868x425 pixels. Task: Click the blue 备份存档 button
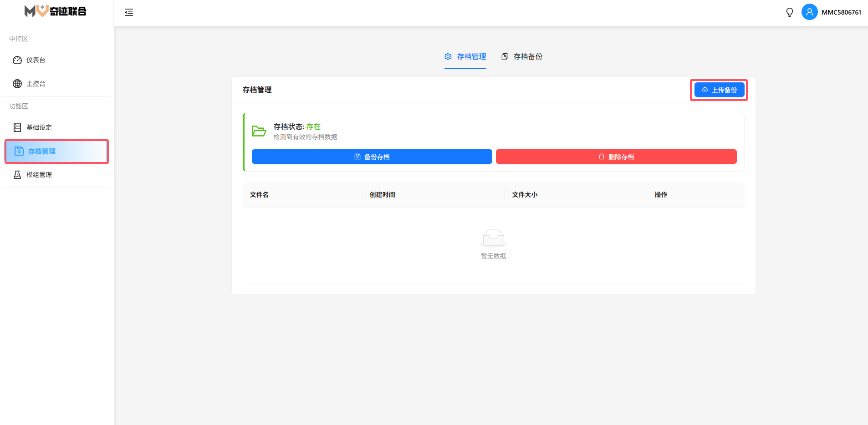372,157
